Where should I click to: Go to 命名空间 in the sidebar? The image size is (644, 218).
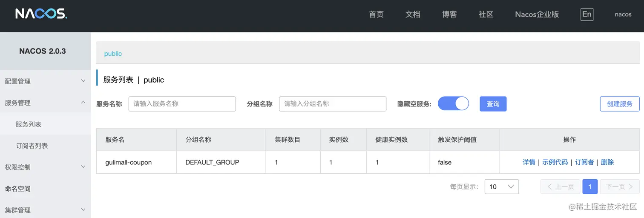click(18, 189)
